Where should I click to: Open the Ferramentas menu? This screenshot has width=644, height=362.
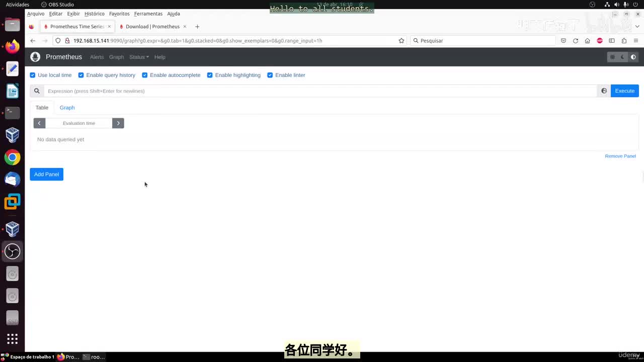(148, 14)
